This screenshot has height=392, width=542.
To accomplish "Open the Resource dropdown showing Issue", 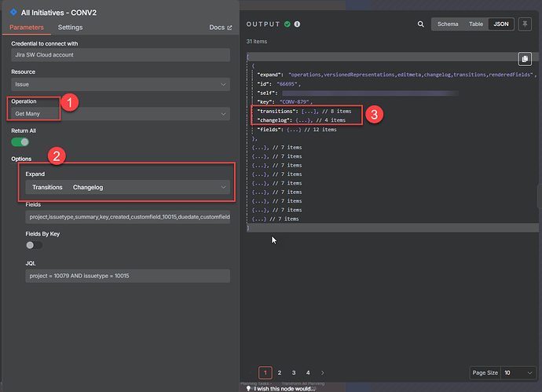I will [x=120, y=84].
